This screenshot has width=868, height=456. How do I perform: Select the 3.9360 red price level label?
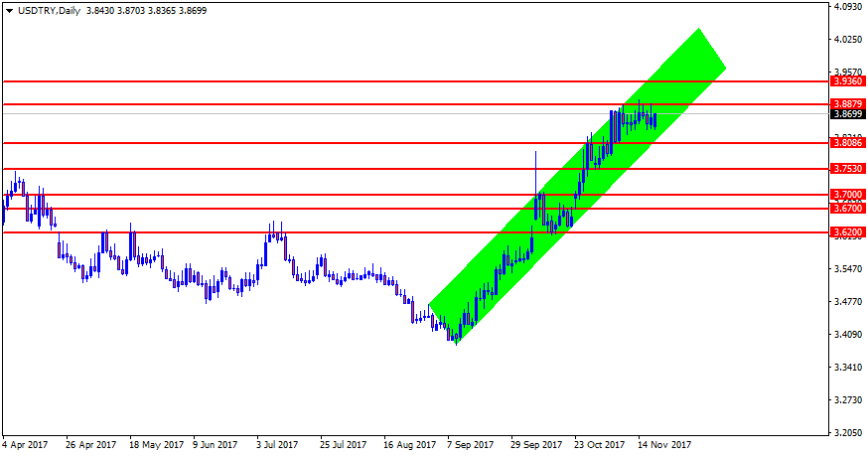[x=847, y=81]
